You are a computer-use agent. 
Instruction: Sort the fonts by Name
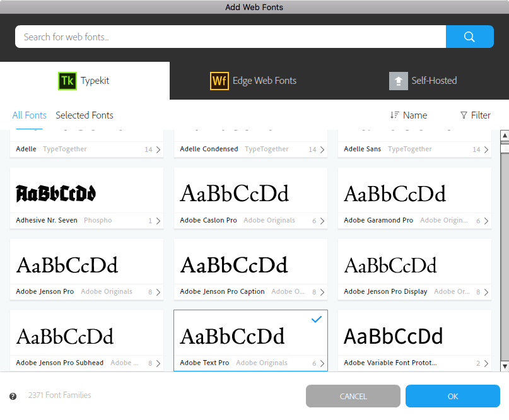409,115
